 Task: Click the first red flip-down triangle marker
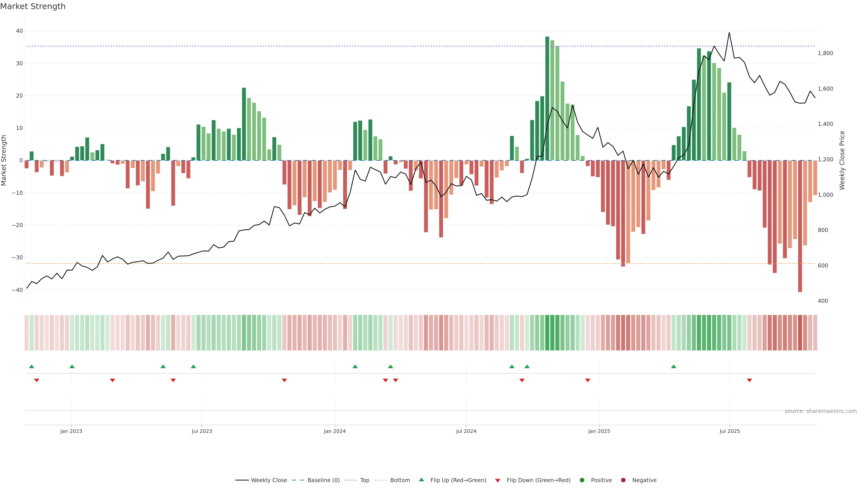37,380
